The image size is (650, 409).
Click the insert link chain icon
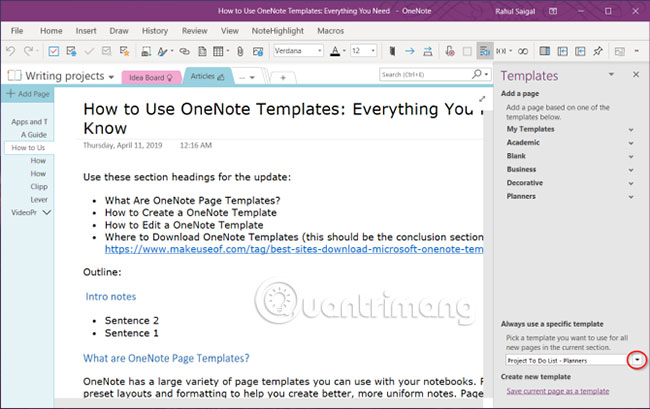pos(184,51)
